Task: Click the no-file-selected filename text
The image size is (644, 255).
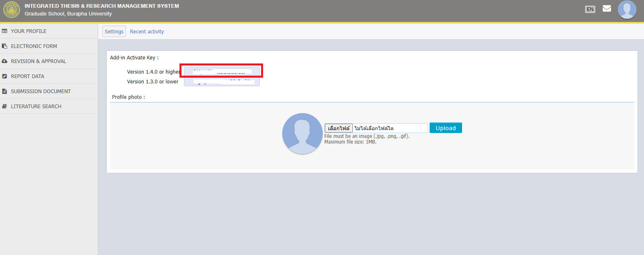Action: (x=374, y=129)
